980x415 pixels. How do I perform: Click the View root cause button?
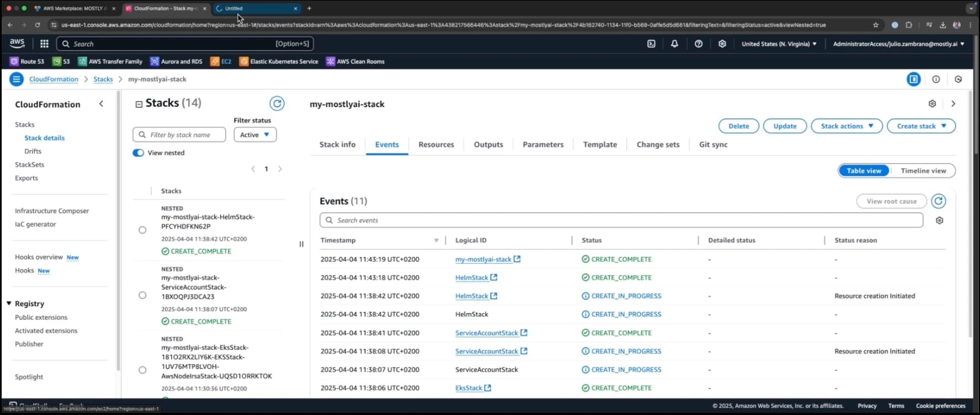[x=891, y=201]
